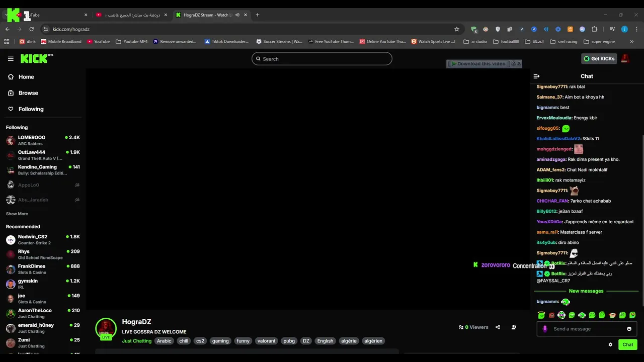The image size is (644, 362).
Task: Click the Download this video button
Action: [x=478, y=64]
